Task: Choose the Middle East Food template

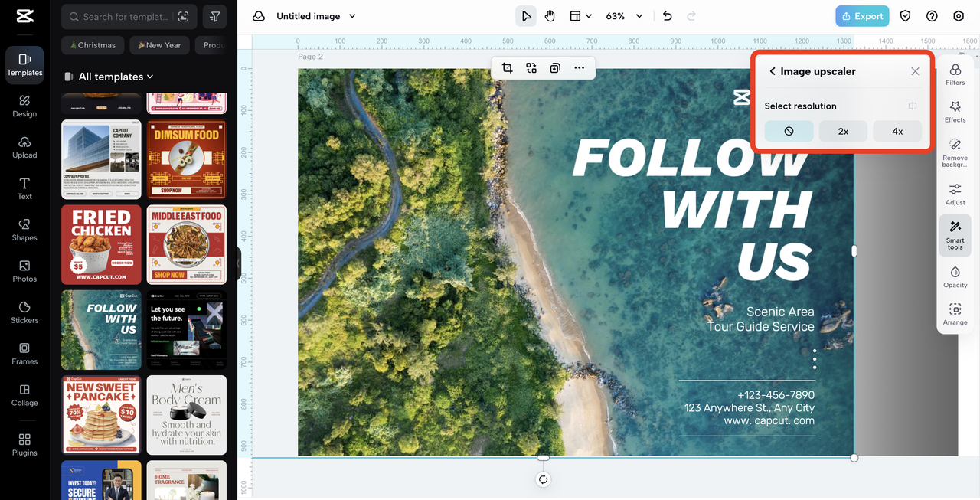Action: point(187,244)
